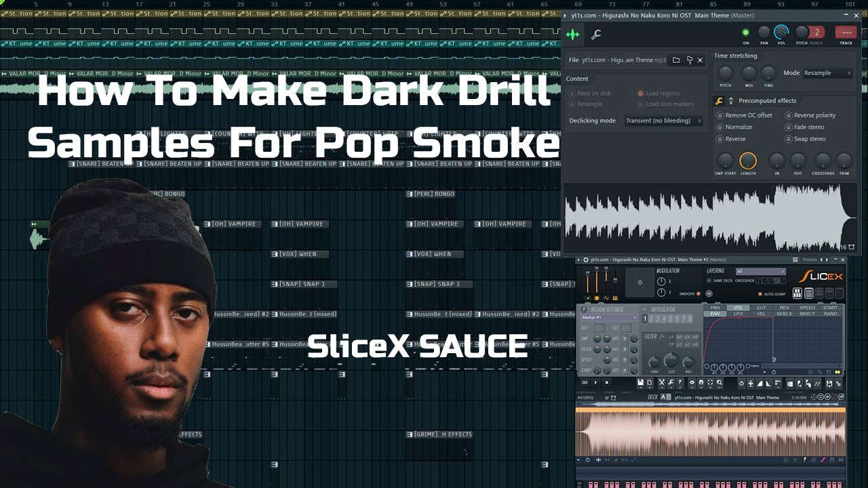Enable Swap stereo option
868x488 pixels.
(806, 139)
